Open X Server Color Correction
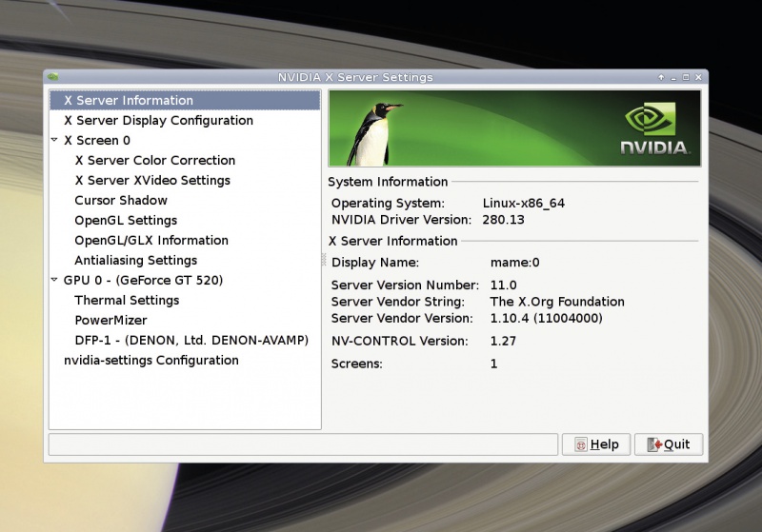Image resolution: width=762 pixels, height=532 pixels. coord(155,160)
